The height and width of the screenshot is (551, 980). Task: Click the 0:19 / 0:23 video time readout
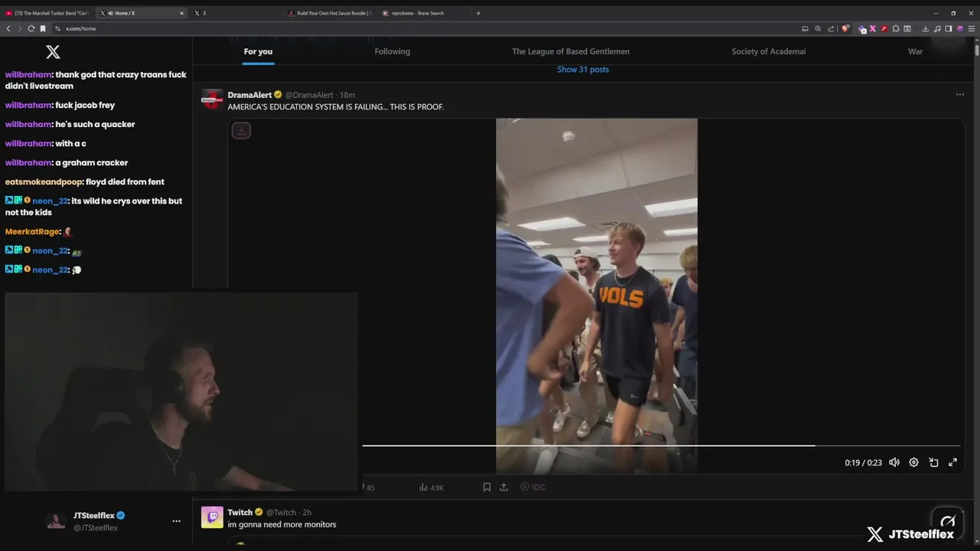pos(863,463)
